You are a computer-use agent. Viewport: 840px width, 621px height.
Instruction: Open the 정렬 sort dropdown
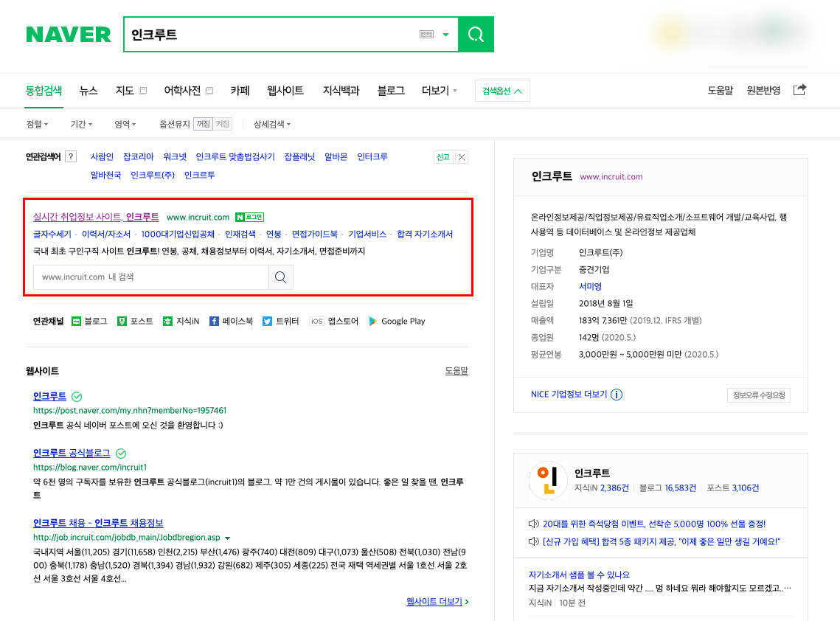[x=37, y=124]
